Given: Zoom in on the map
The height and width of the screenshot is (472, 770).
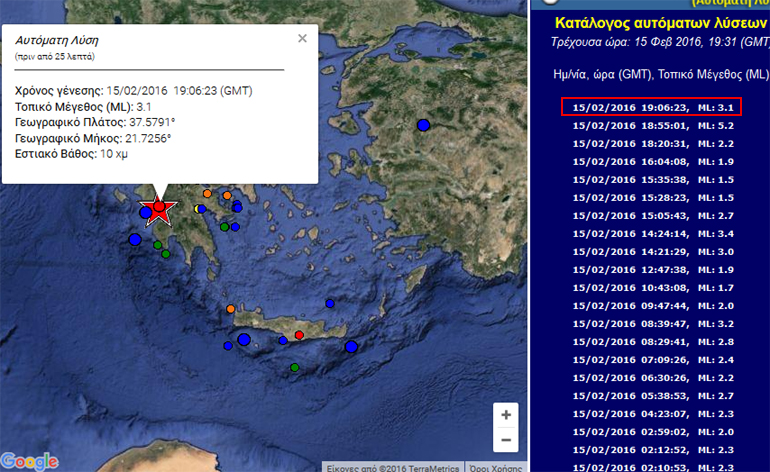Looking at the screenshot, I should point(506,415).
